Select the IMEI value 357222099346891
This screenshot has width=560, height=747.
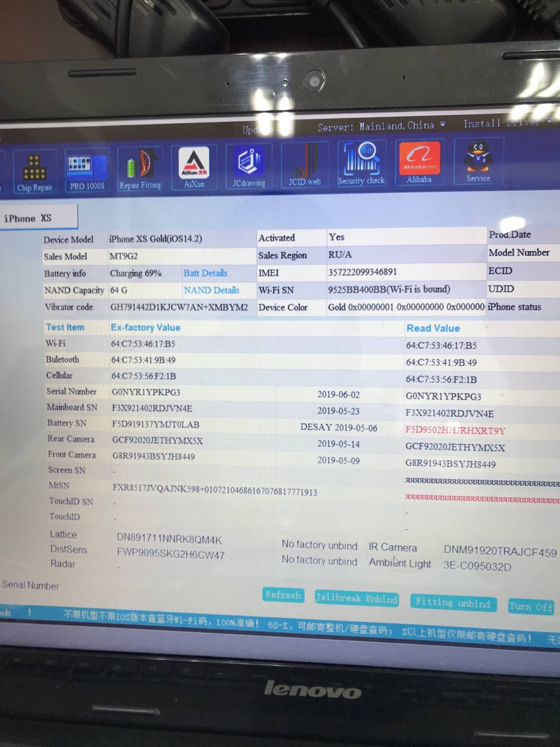[362, 272]
